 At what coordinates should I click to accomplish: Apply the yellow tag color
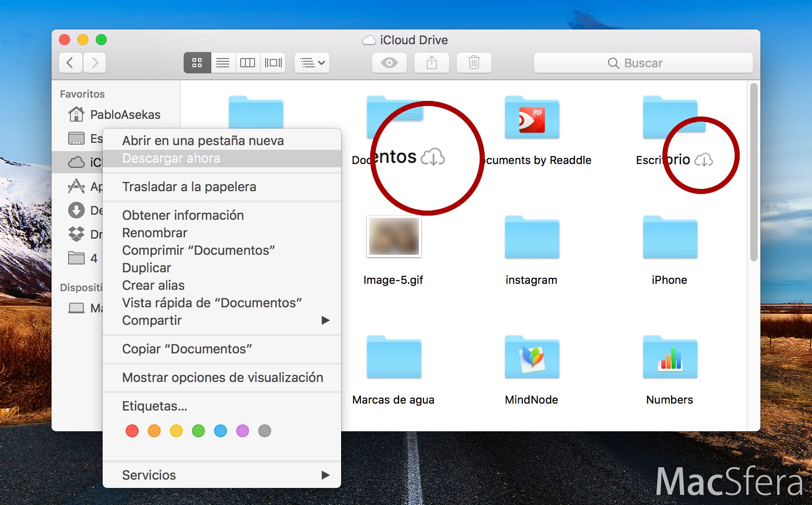click(176, 431)
